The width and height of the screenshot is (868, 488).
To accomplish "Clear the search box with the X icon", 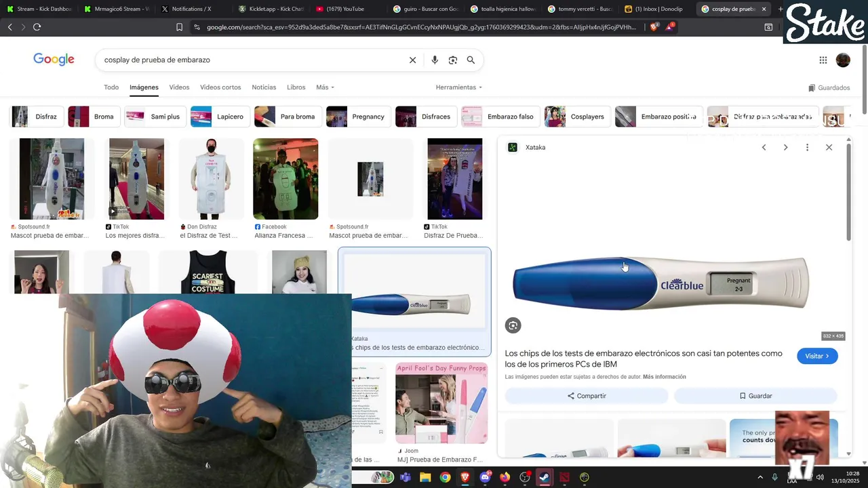I will pos(412,60).
